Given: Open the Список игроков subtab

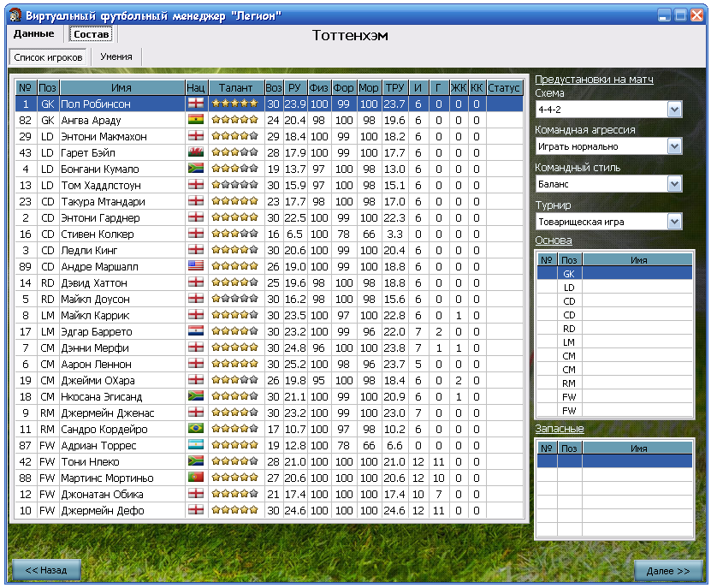Looking at the screenshot, I should (x=48, y=57).
